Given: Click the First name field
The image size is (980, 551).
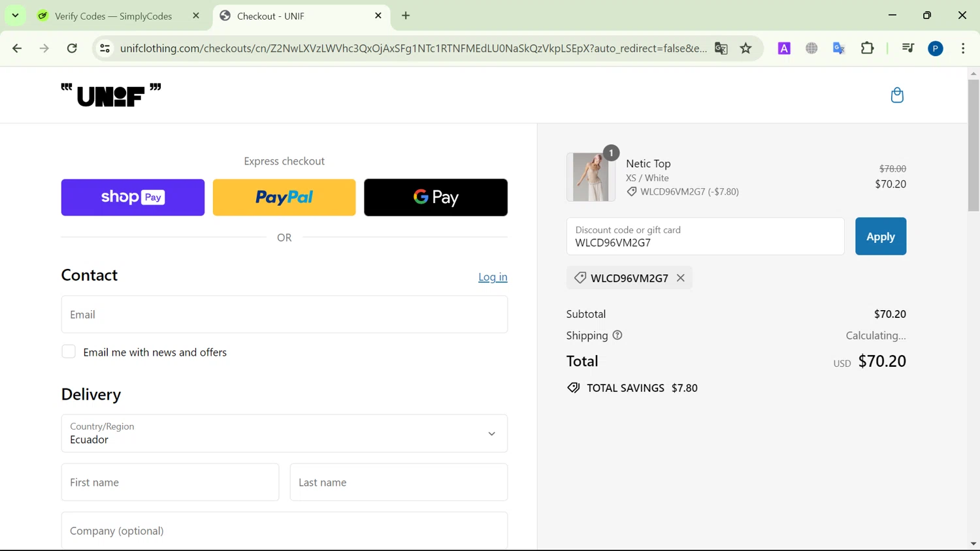Looking at the screenshot, I should point(170,482).
